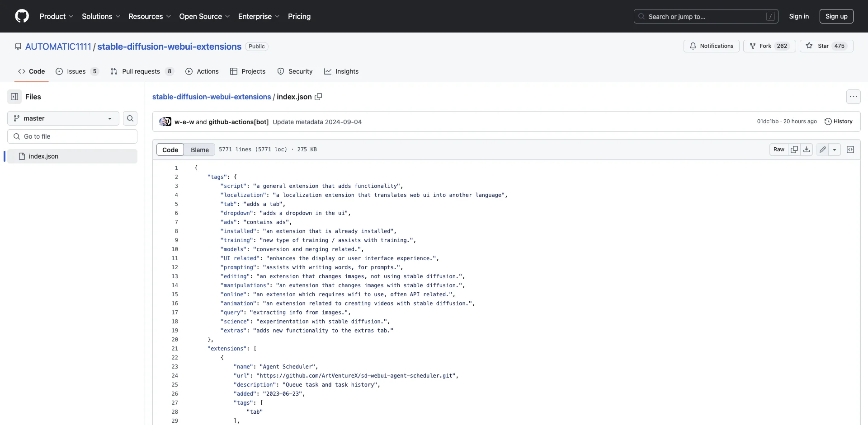This screenshot has height=425, width=868.
Task: Collapse the Files side panel
Action: tap(14, 97)
